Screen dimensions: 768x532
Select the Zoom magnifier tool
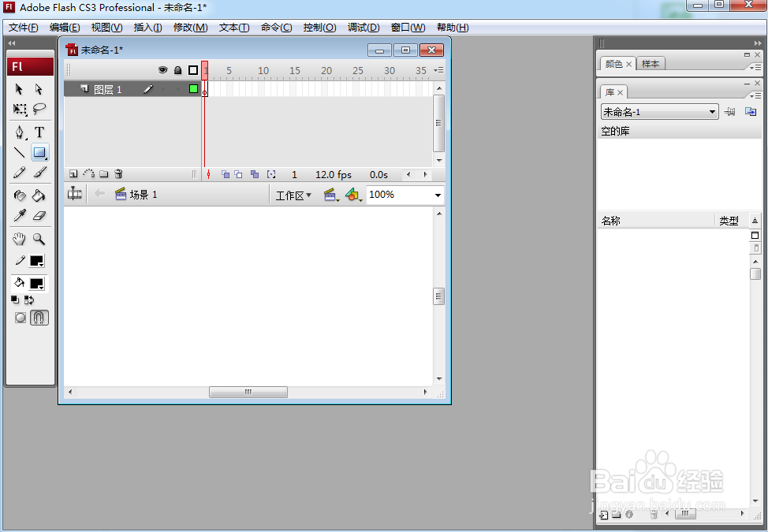click(x=39, y=239)
